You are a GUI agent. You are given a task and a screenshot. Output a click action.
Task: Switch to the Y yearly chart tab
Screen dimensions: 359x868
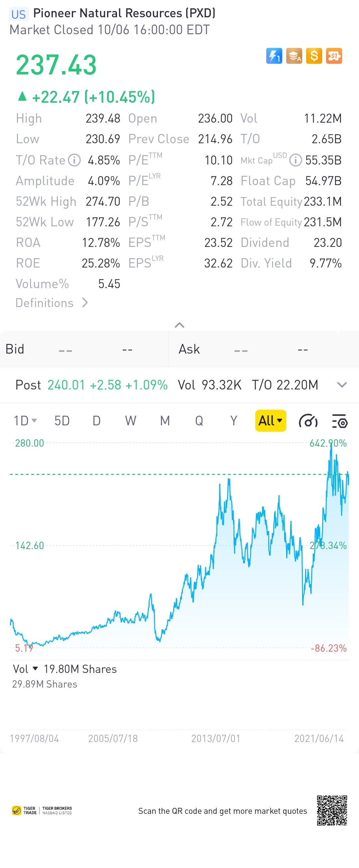[233, 421]
